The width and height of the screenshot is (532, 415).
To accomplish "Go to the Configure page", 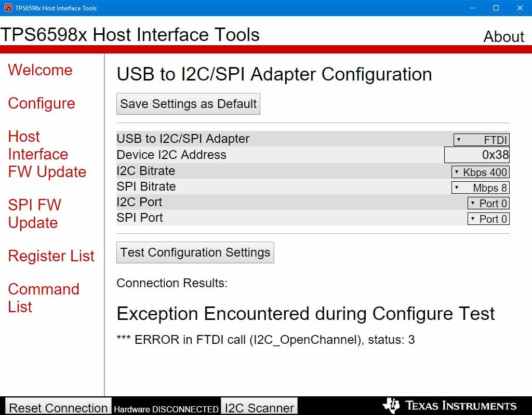I will tap(42, 103).
